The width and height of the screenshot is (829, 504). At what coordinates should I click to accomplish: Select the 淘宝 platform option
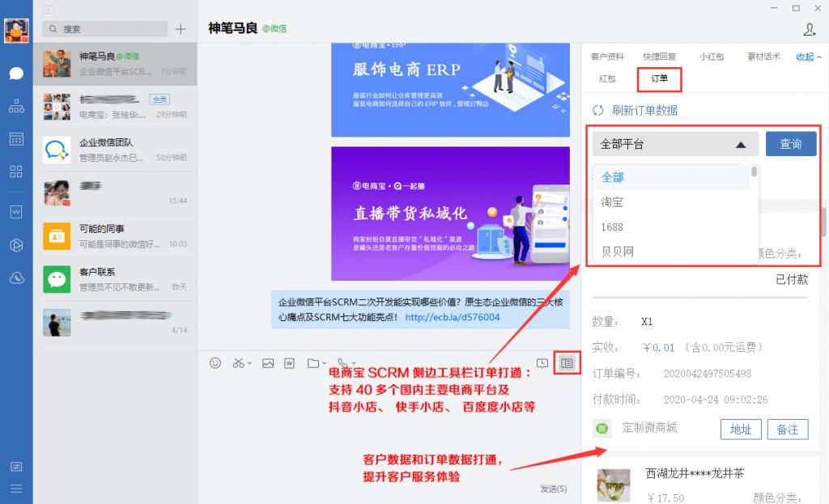(x=613, y=202)
